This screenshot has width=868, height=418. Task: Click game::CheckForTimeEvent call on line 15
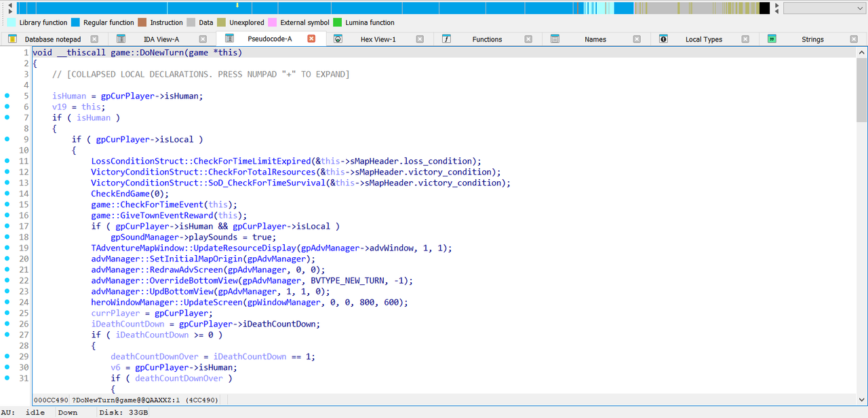pos(148,204)
